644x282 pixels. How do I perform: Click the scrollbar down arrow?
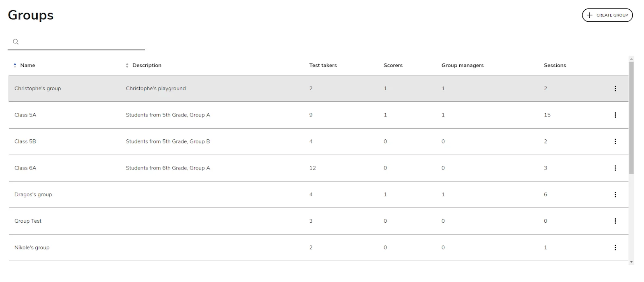tap(631, 262)
